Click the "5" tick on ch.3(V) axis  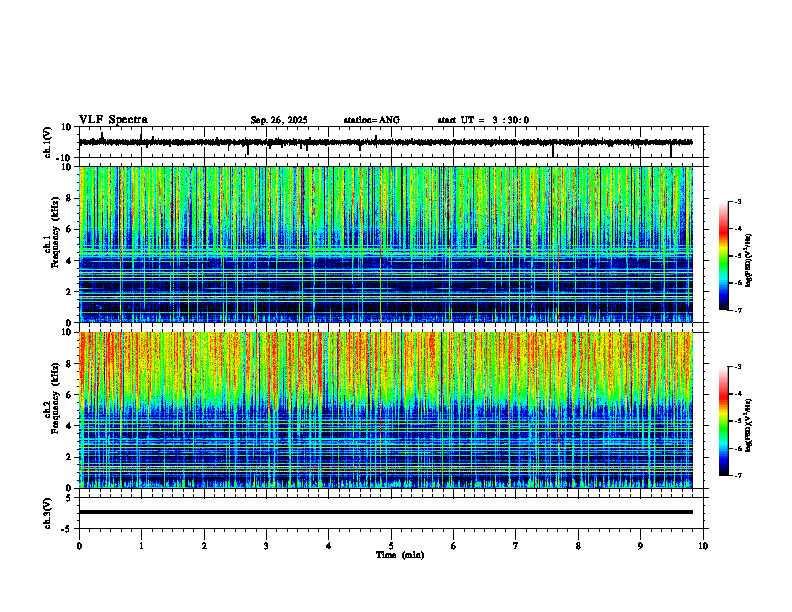(x=70, y=497)
